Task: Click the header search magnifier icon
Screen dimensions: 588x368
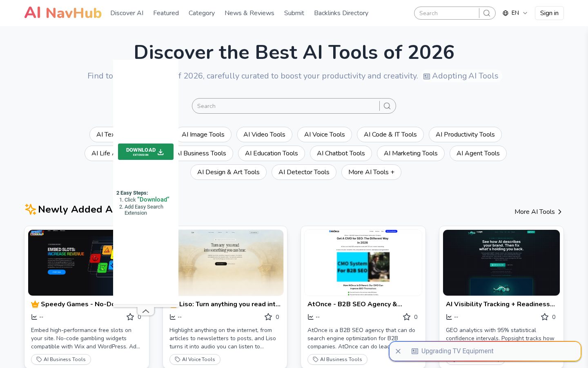Action: [487, 13]
